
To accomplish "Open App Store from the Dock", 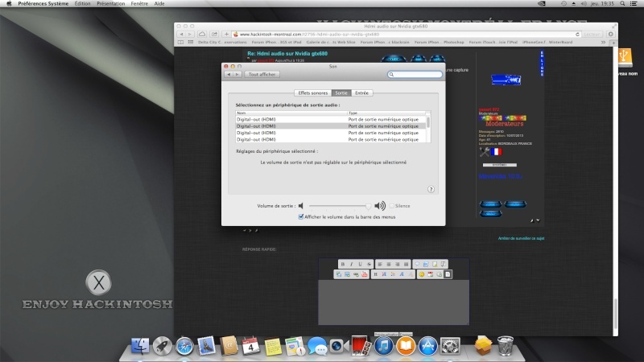I will 428,346.
